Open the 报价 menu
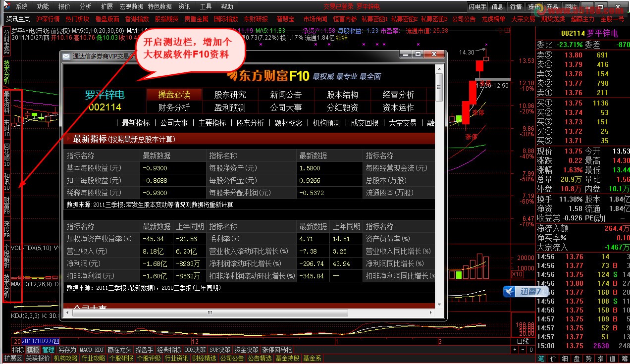Viewport: 630px width, 364px height. [64, 6]
